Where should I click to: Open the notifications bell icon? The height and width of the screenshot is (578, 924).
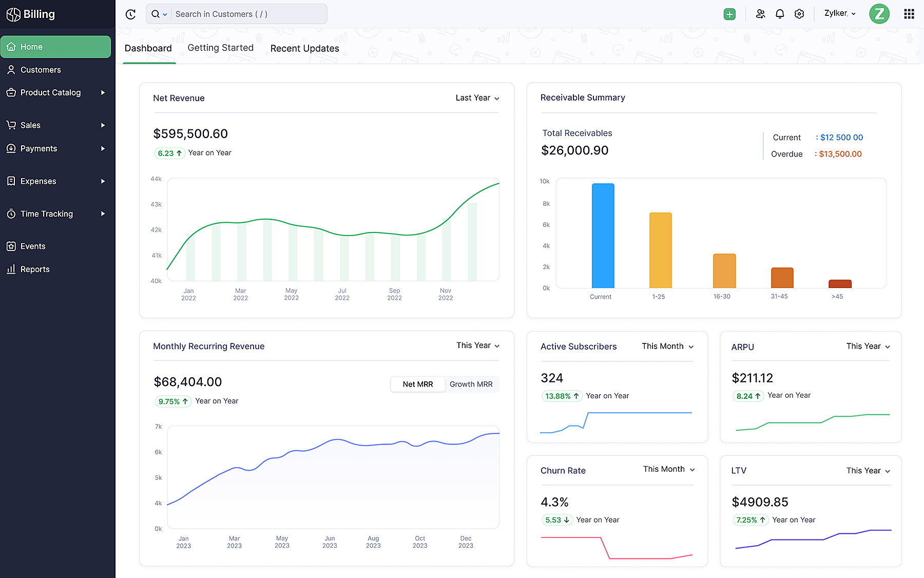(x=780, y=14)
